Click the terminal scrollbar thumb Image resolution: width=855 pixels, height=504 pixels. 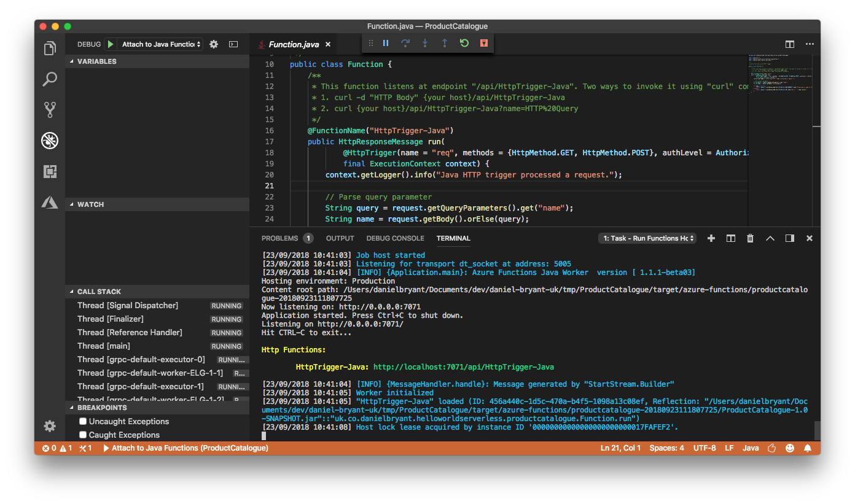(817, 430)
